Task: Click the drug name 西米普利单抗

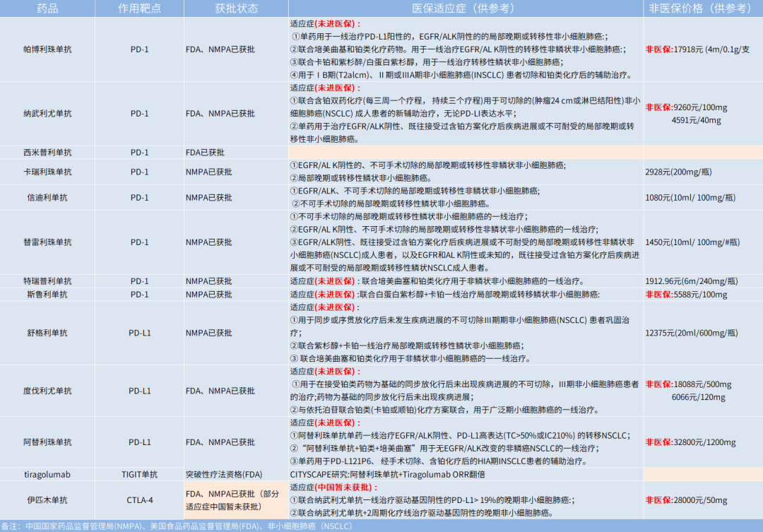Action: pos(47,153)
